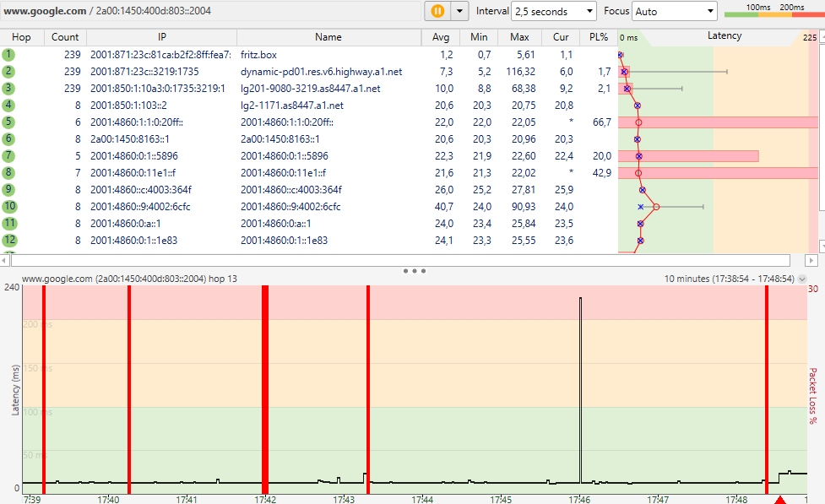Select the hop 11 green circle icon
Image resolution: width=825 pixels, height=504 pixels.
coord(9,223)
